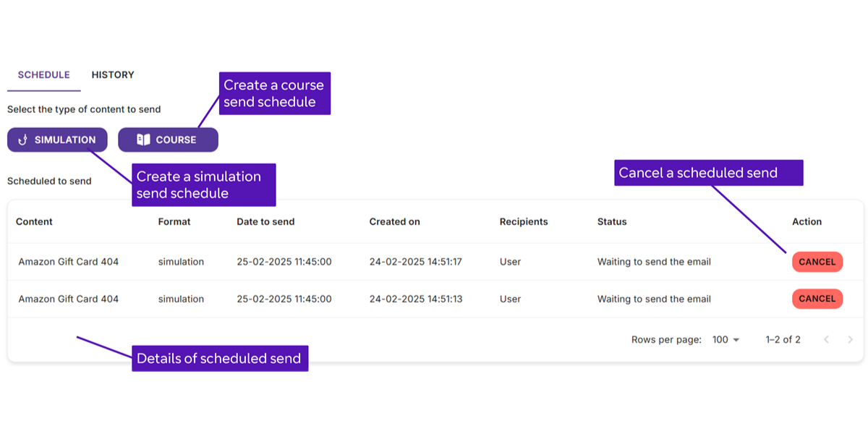Open the rows per page dropdown
Image resolution: width=868 pixels, height=434 pixels.
pos(726,339)
